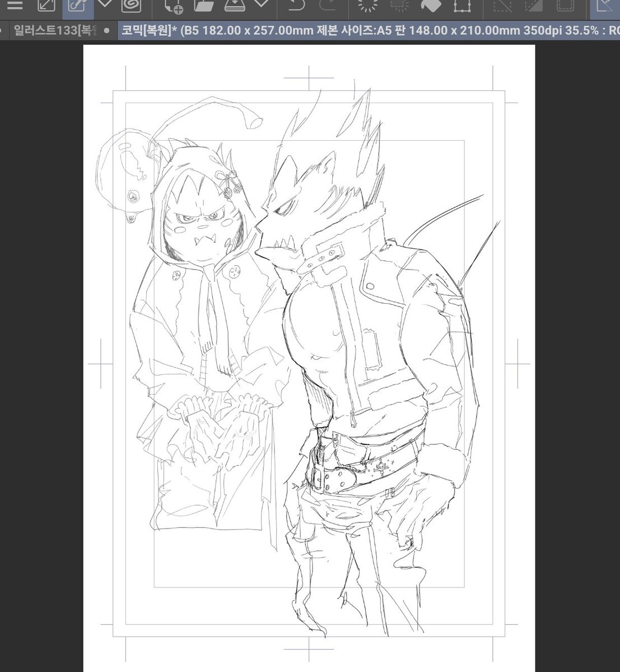Click the clear-outside-selection icon

coord(399,5)
